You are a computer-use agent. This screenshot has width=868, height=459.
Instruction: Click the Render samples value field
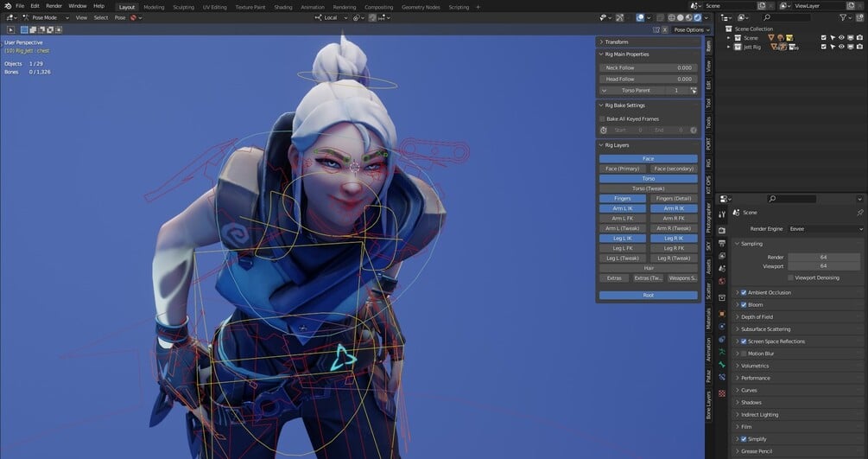point(824,258)
